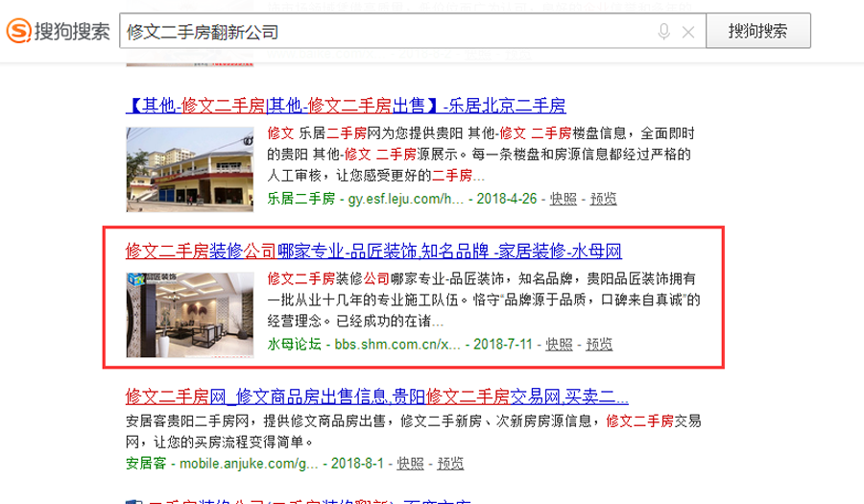Open 快照 for the 安居客 result
Image resolution: width=864 pixels, height=504 pixels.
411,464
